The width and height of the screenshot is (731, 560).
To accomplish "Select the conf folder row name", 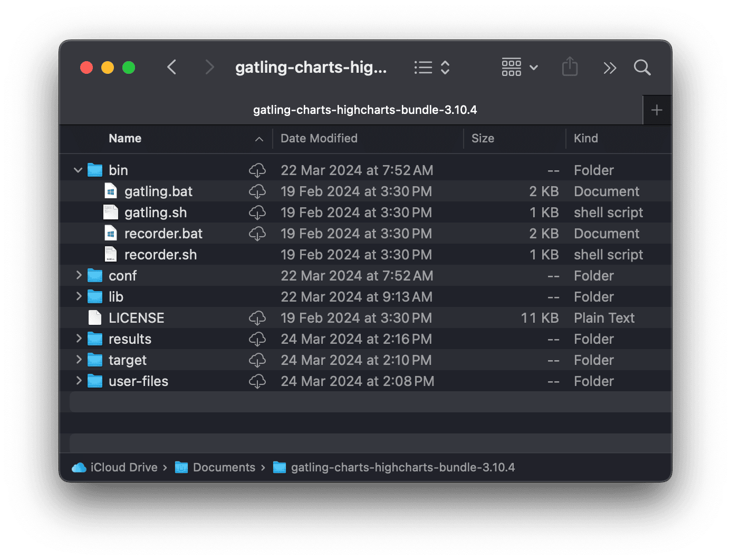I will (122, 276).
